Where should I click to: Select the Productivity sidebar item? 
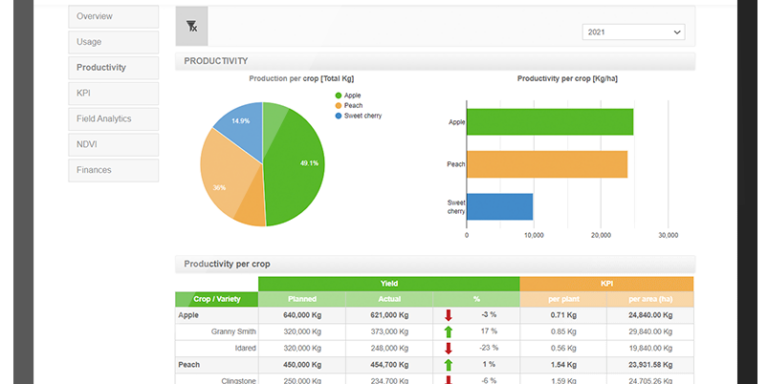(x=114, y=68)
